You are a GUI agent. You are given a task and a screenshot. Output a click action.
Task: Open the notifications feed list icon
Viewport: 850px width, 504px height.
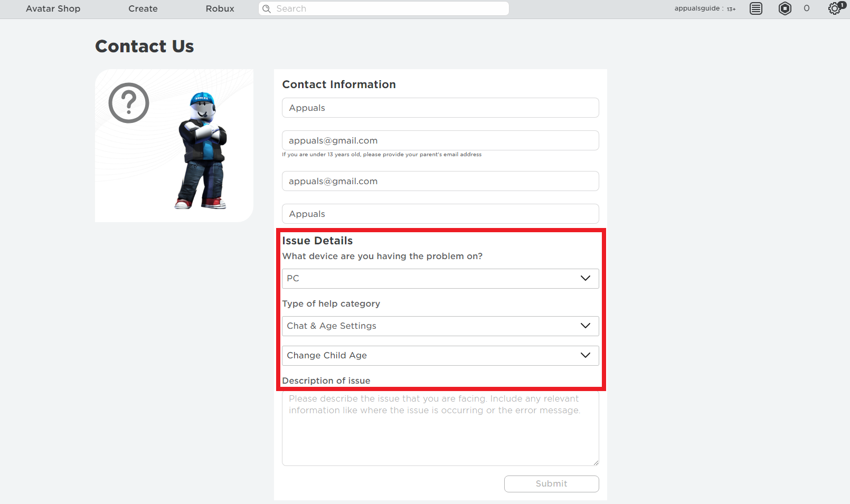[x=756, y=8]
